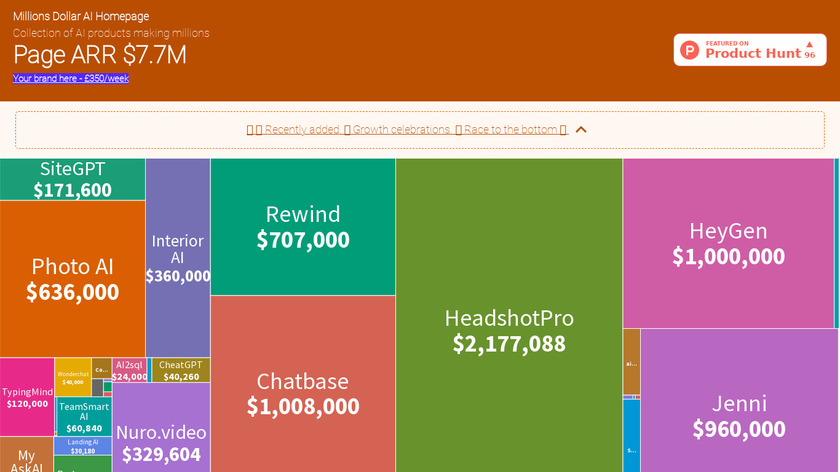
Task: Click the blue 'S...' tile beside Jenni
Action: point(632,436)
